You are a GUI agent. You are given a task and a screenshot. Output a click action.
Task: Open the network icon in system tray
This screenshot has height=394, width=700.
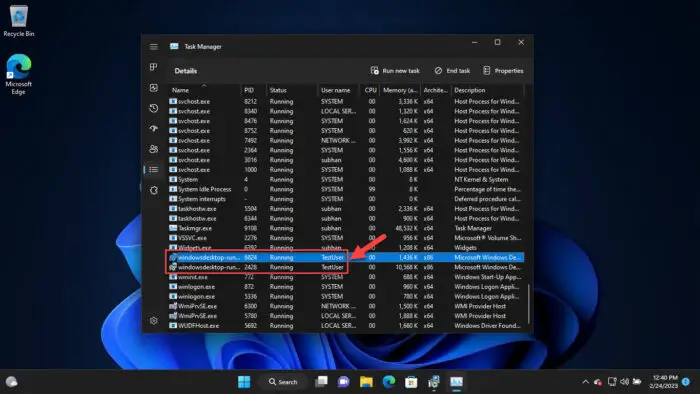[x=612, y=382]
